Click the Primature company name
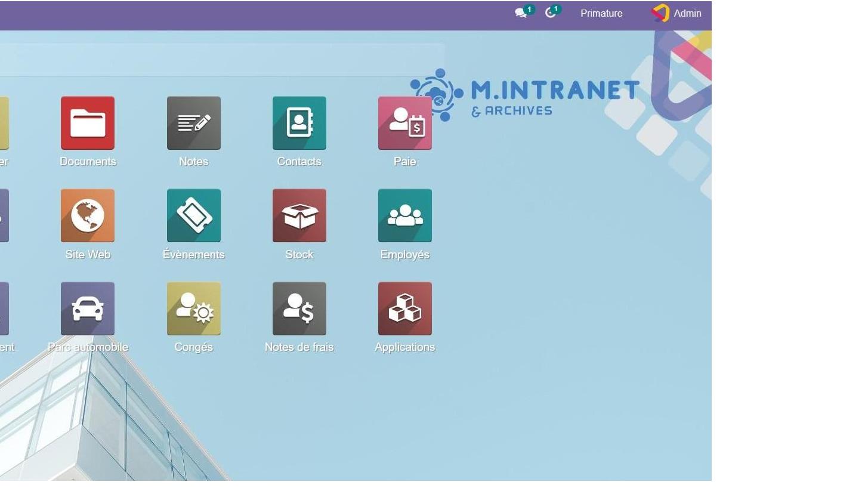Screen dimensions: 868x500 (x=601, y=13)
